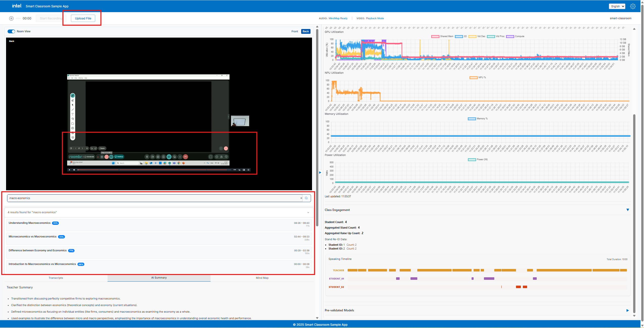Select the Eraser tool in the whiteboard toolbar
Screen dimensions: 644x328
(72, 100)
